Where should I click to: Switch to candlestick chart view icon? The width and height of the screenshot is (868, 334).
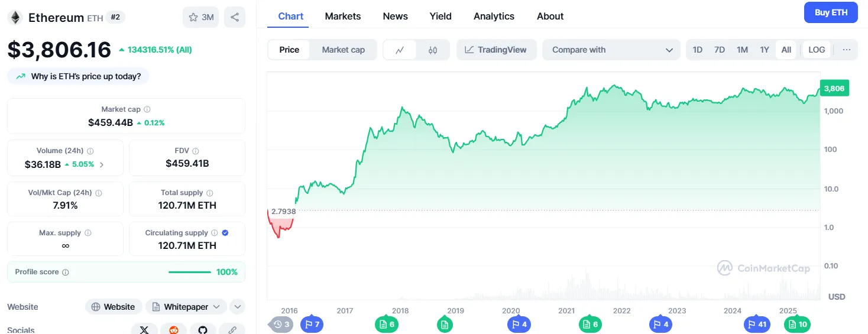[x=433, y=50]
